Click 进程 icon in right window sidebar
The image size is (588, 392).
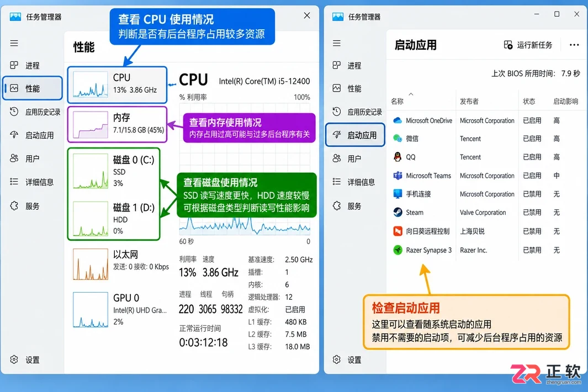336,65
